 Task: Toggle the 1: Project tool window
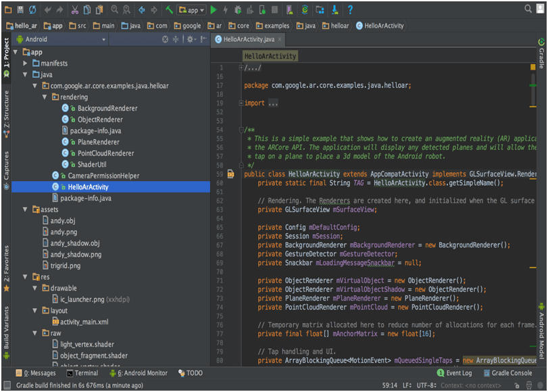click(6, 57)
